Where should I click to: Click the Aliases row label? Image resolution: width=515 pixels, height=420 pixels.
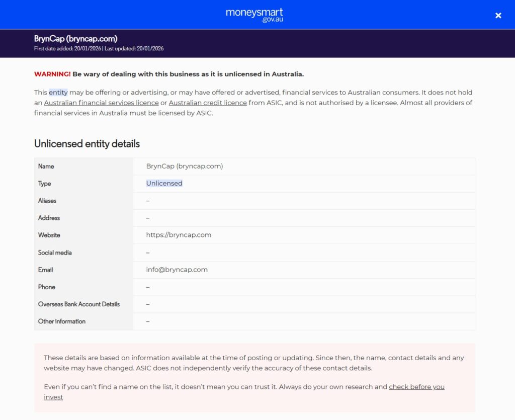point(47,200)
